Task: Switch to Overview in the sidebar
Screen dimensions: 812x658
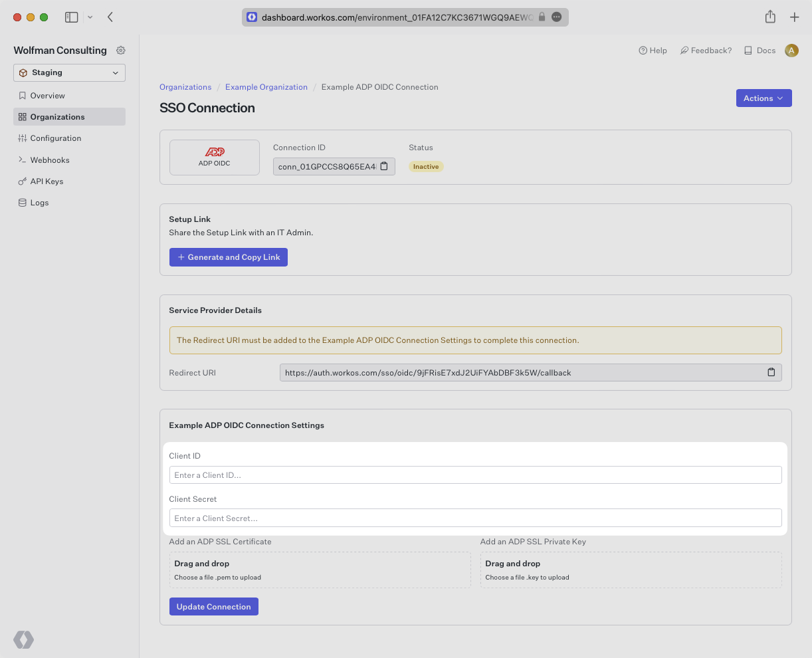Action: (x=47, y=95)
